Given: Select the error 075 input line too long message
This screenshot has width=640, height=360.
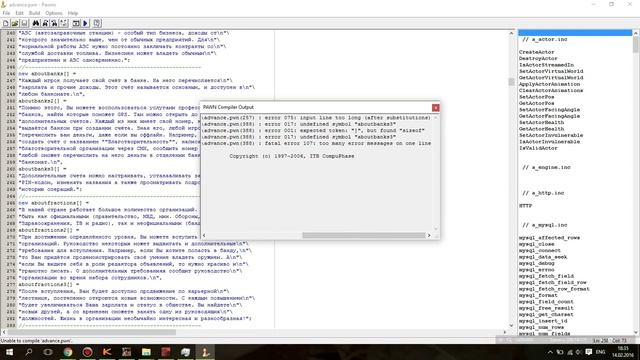Looking at the screenshot, I should click(x=317, y=118).
